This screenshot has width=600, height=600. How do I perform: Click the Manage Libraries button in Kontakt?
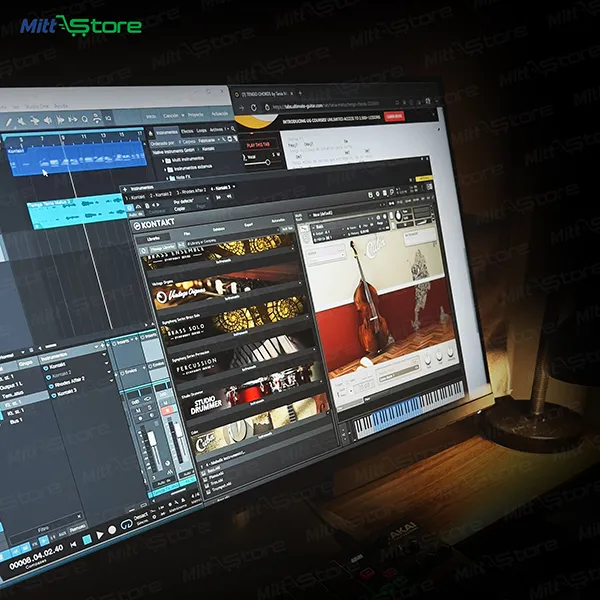(x=164, y=247)
